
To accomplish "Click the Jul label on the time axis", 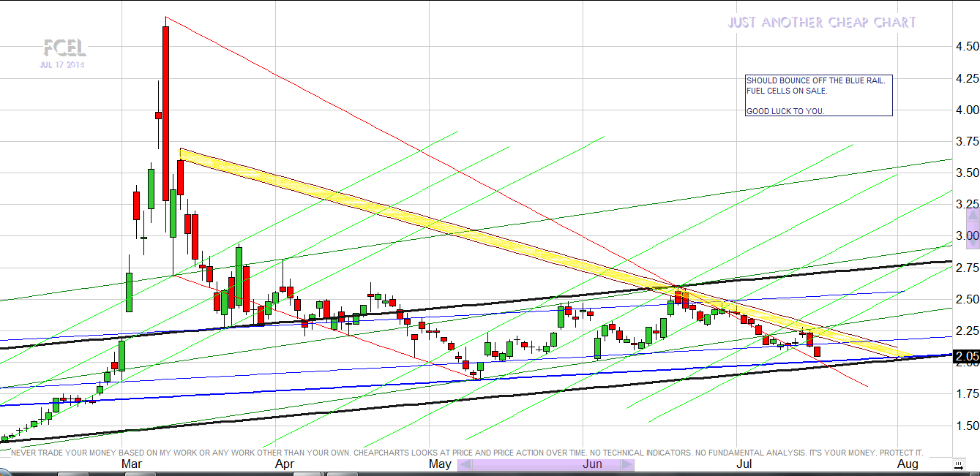I will [744, 464].
